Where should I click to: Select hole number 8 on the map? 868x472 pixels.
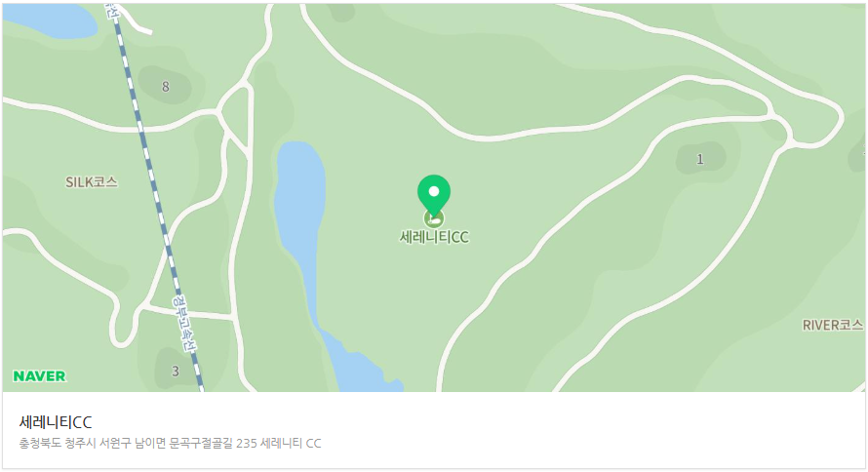tap(165, 87)
